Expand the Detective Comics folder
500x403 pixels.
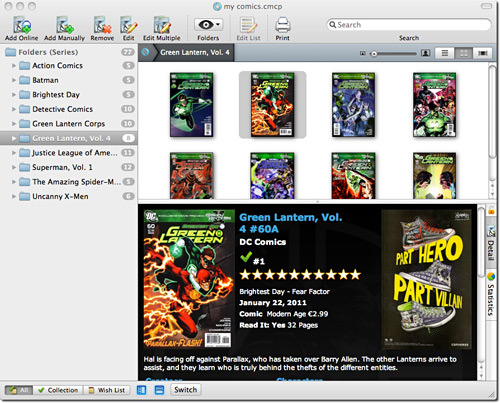click(14, 109)
